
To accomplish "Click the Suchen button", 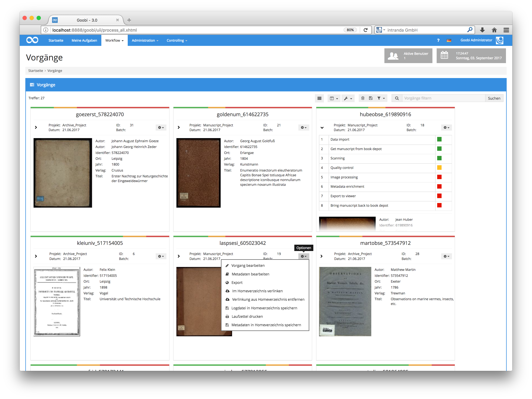I will [494, 98].
